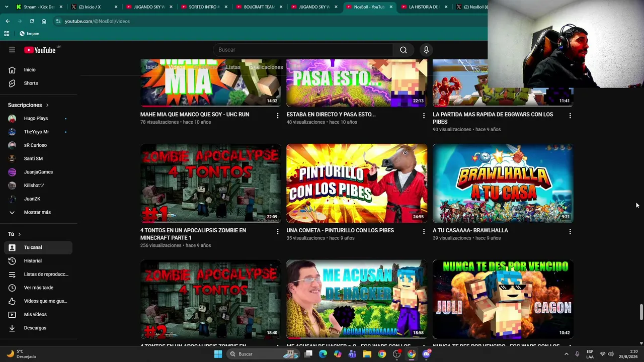The height and width of the screenshot is (362, 644).
Task: Open the YouTube hamburger guide menu
Action: tap(12, 50)
